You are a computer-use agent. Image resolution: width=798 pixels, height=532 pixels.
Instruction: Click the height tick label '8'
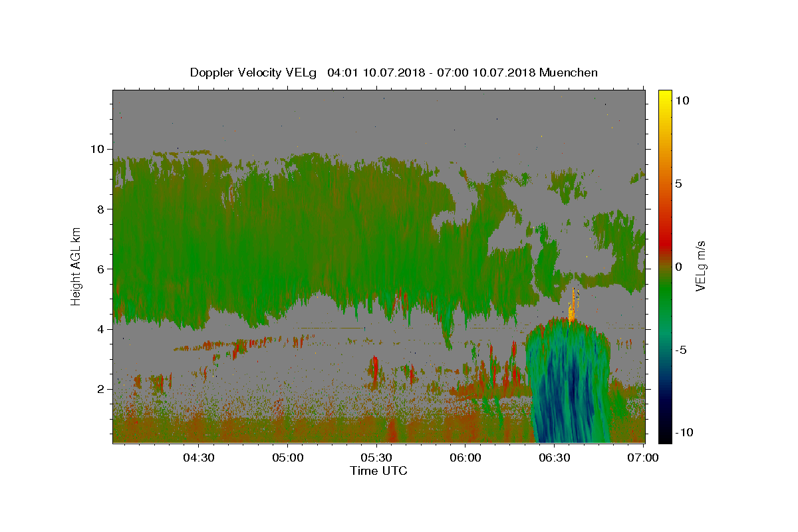(100, 209)
